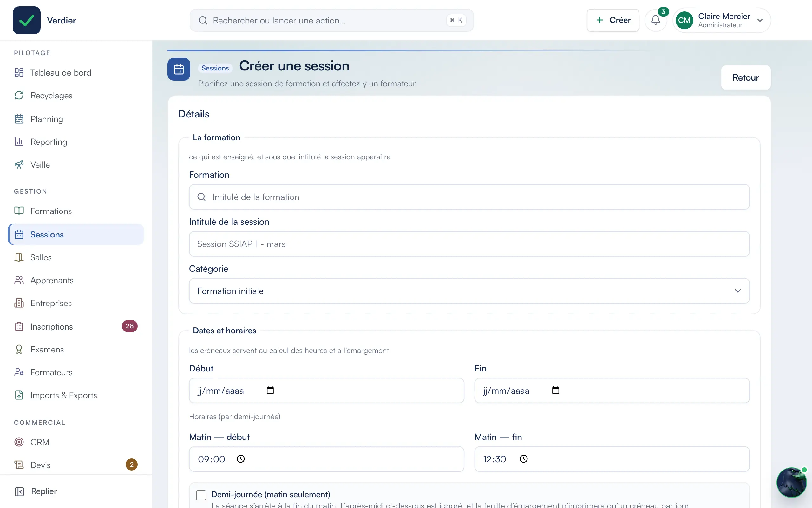
Task: Open Inscriptions with 28 badge
Action: click(x=76, y=327)
